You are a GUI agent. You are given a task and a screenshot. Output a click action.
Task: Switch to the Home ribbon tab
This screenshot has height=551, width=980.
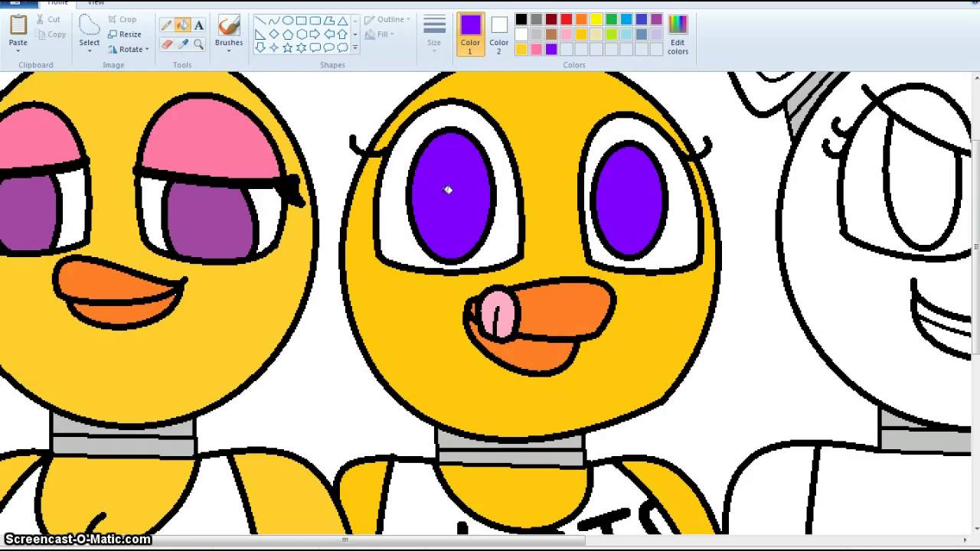point(58,3)
